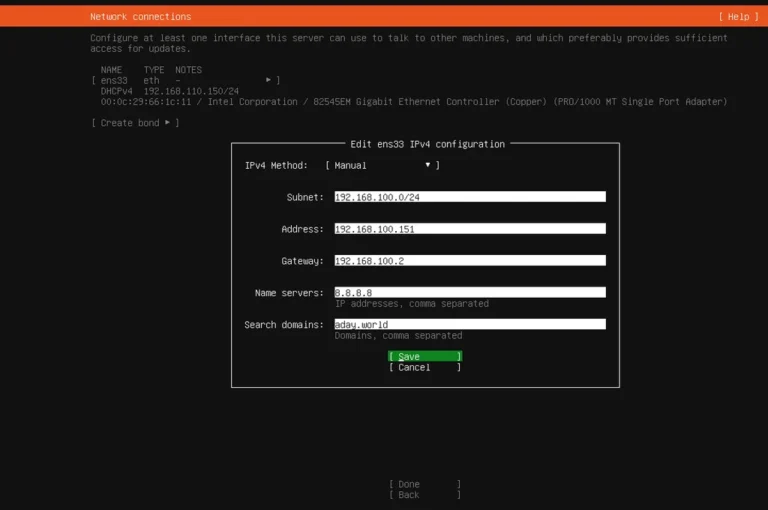The width and height of the screenshot is (768, 510).
Task: Go Back using the bottom button
Action: (424, 496)
